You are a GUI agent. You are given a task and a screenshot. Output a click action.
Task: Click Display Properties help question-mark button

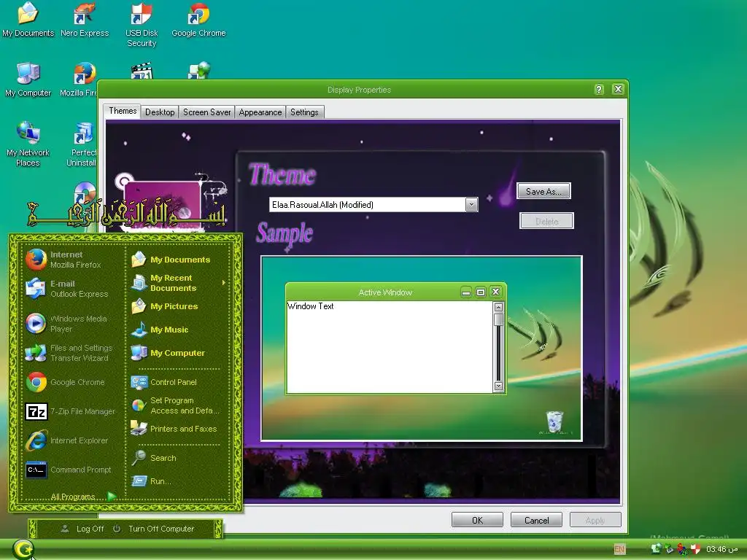coord(599,90)
